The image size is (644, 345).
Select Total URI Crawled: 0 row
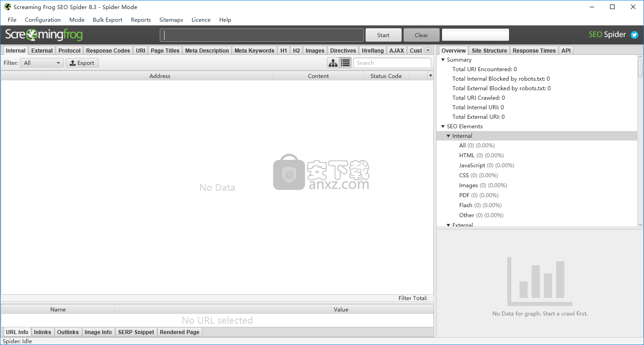point(479,98)
